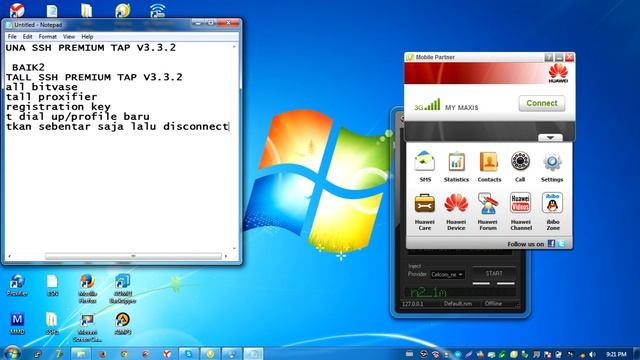The height and width of the screenshot is (360, 640).
Task: Open the taskbar volume speaker icon
Action: pyautogui.click(x=592, y=354)
